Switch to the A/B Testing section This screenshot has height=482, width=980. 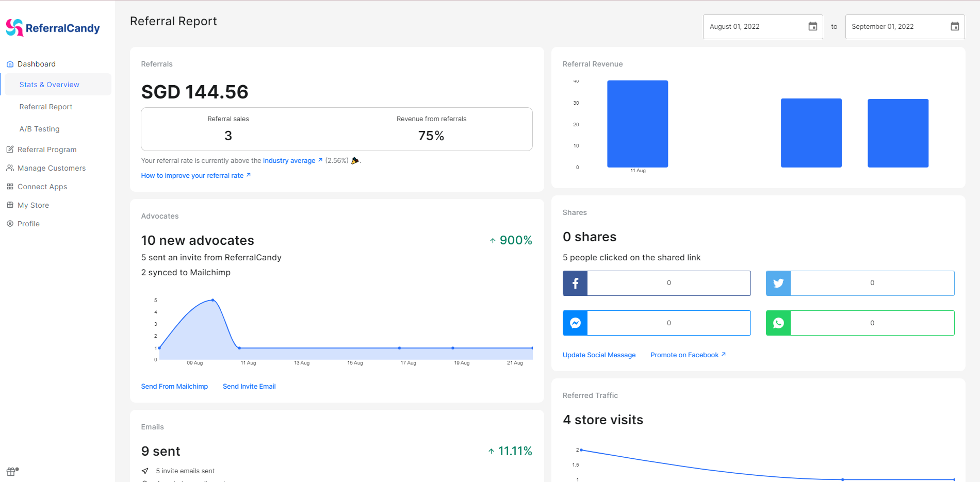(x=40, y=128)
